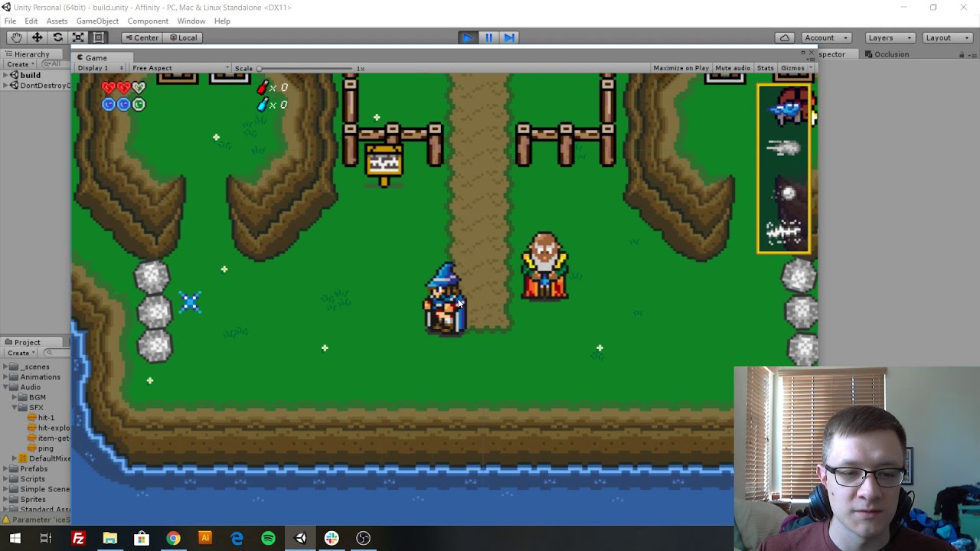Toggle Mute audio in Game view
This screenshot has width=980, height=551.
[732, 68]
